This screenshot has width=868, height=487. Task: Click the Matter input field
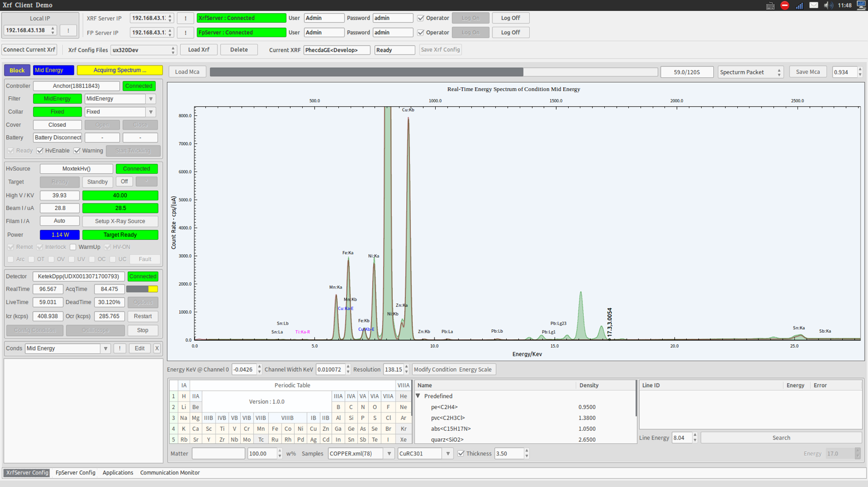(x=218, y=454)
